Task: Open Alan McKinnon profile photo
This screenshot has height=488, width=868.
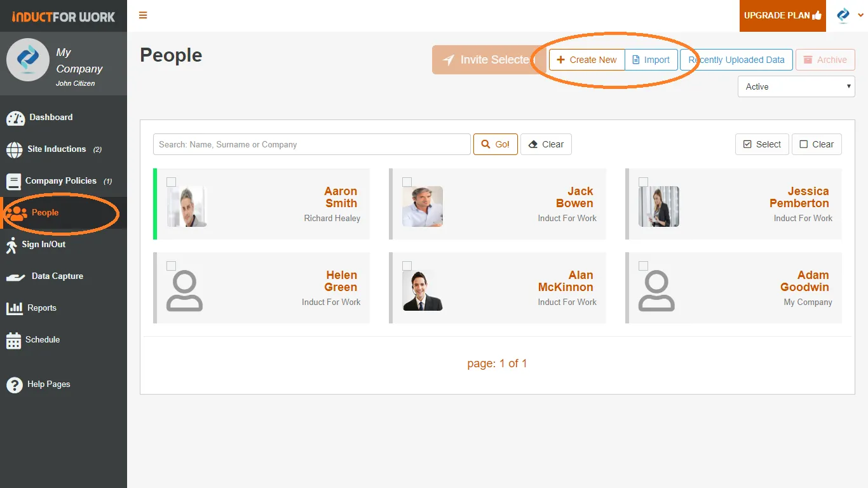Action: (x=423, y=290)
